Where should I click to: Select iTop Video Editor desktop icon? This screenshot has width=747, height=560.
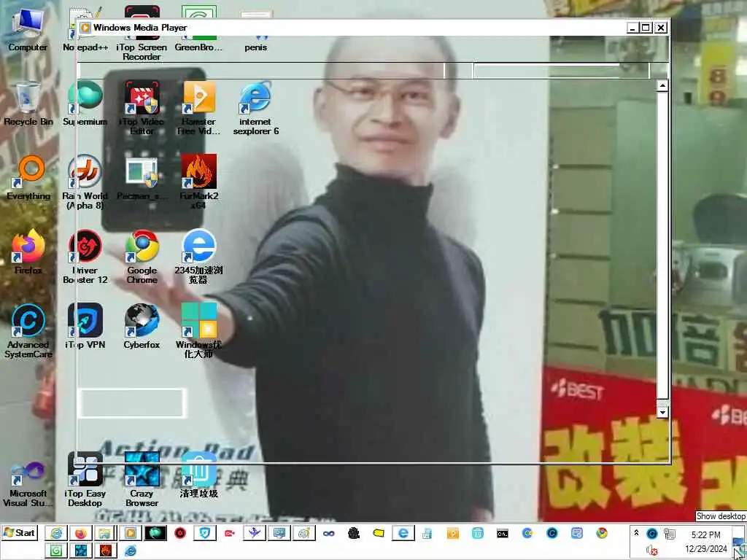142,108
